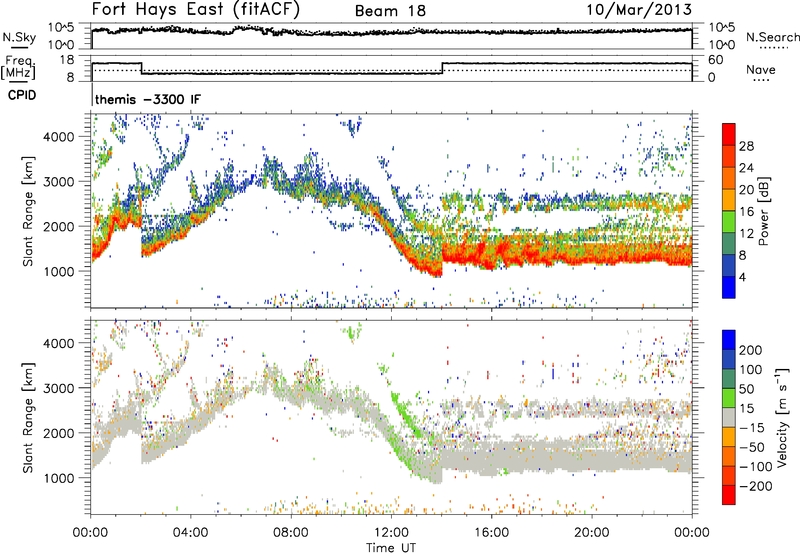Click the '1000' tick in the velocity panel
The width and height of the screenshot is (800, 554).
pos(59,478)
